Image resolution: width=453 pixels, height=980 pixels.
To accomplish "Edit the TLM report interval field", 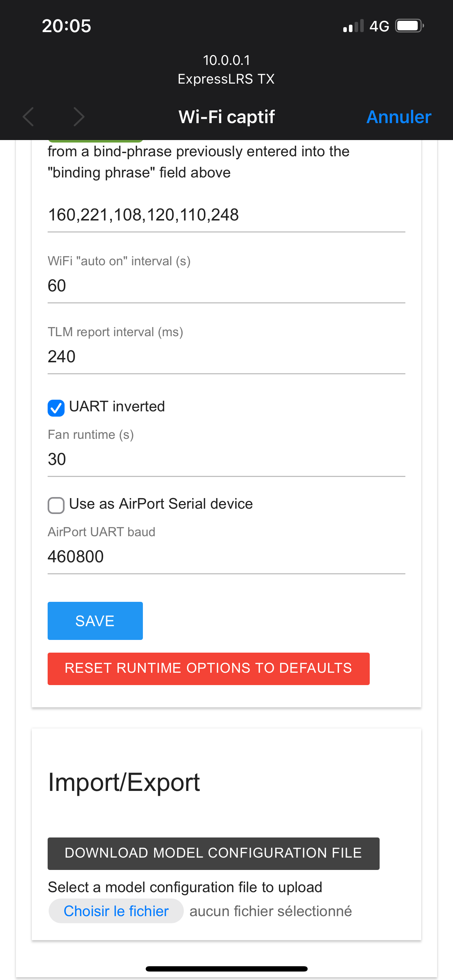I will (x=226, y=356).
